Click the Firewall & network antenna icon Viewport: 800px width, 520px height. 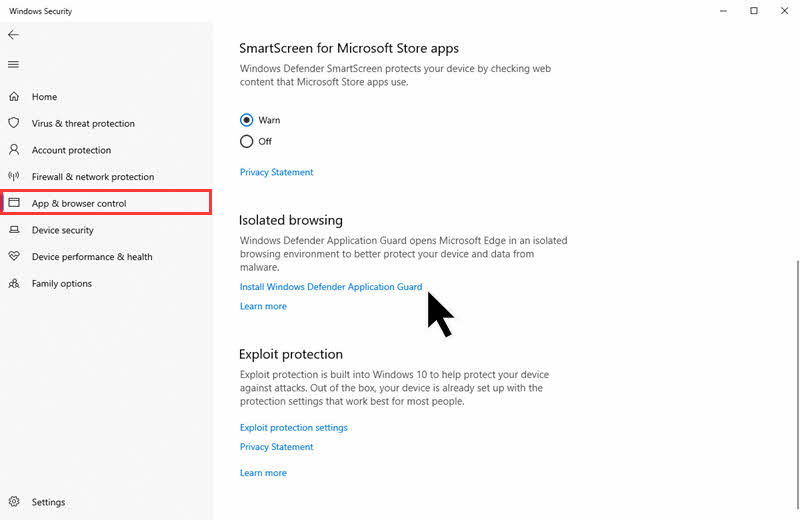pyautogui.click(x=14, y=176)
